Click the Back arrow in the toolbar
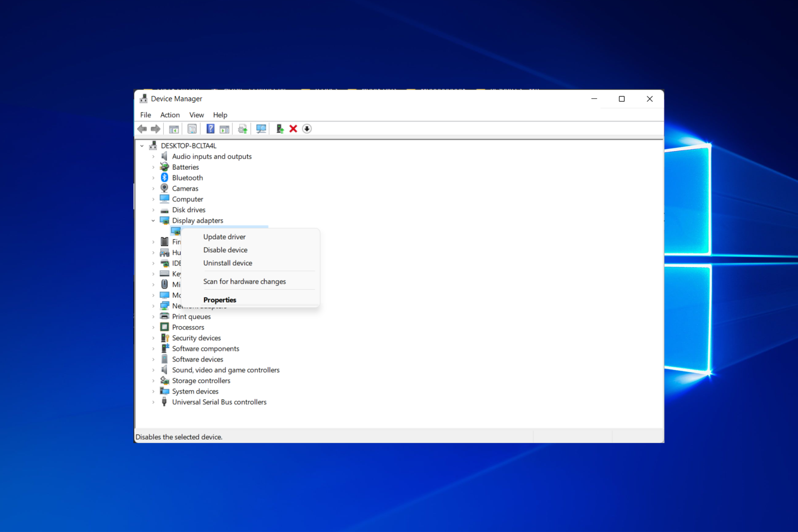 (x=142, y=129)
